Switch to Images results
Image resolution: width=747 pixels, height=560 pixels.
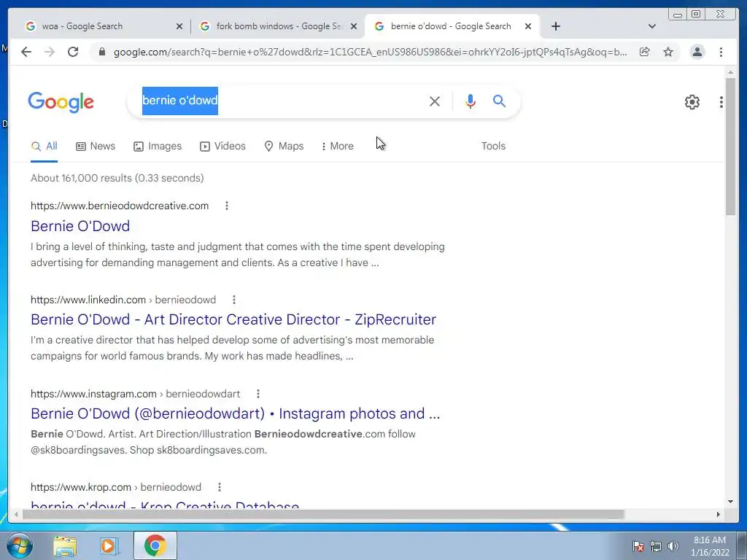[x=158, y=146]
